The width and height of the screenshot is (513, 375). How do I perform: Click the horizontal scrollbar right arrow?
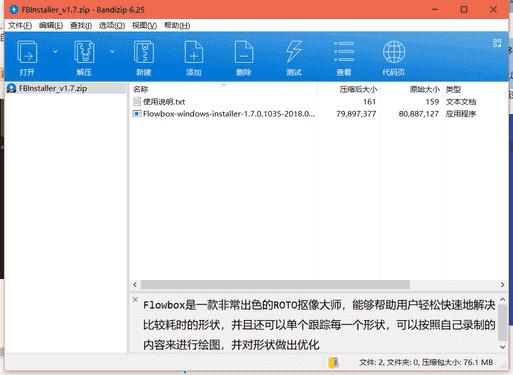click(502, 285)
